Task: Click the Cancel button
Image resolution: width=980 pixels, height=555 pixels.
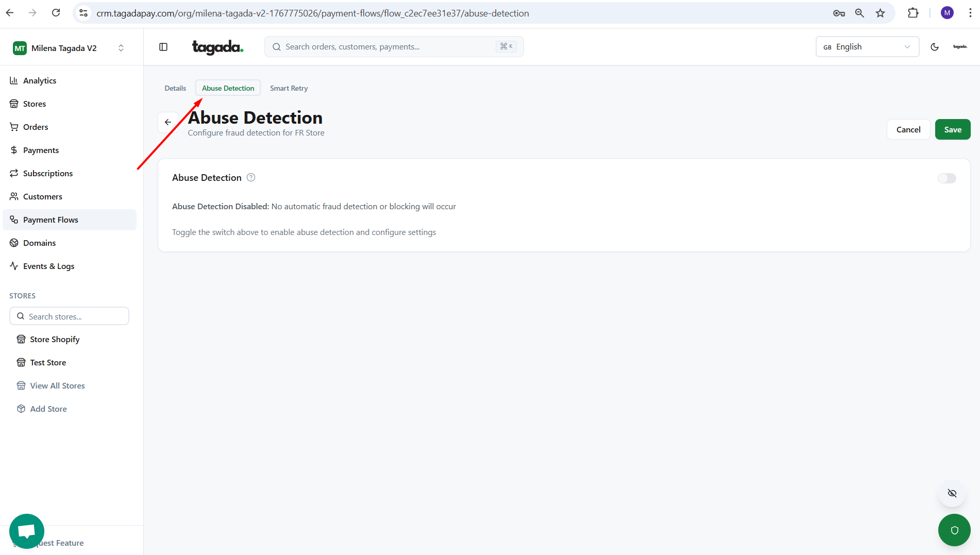Action: pos(908,129)
